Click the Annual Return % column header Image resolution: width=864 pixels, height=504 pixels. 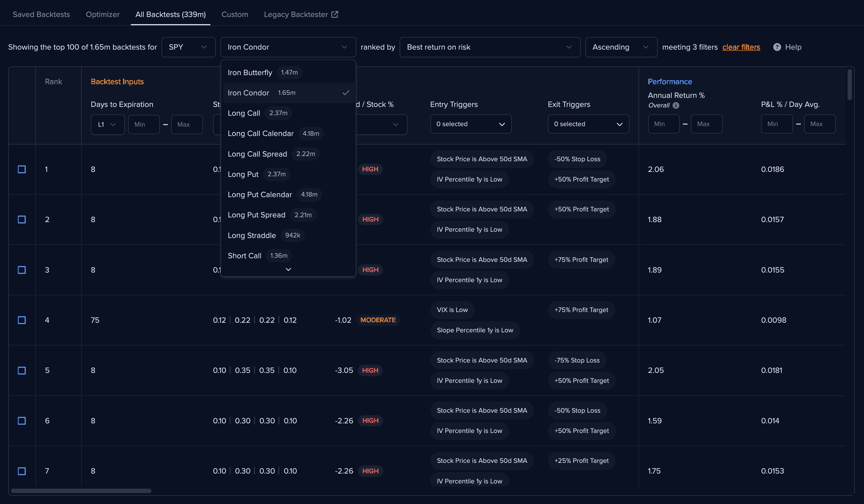tap(676, 95)
